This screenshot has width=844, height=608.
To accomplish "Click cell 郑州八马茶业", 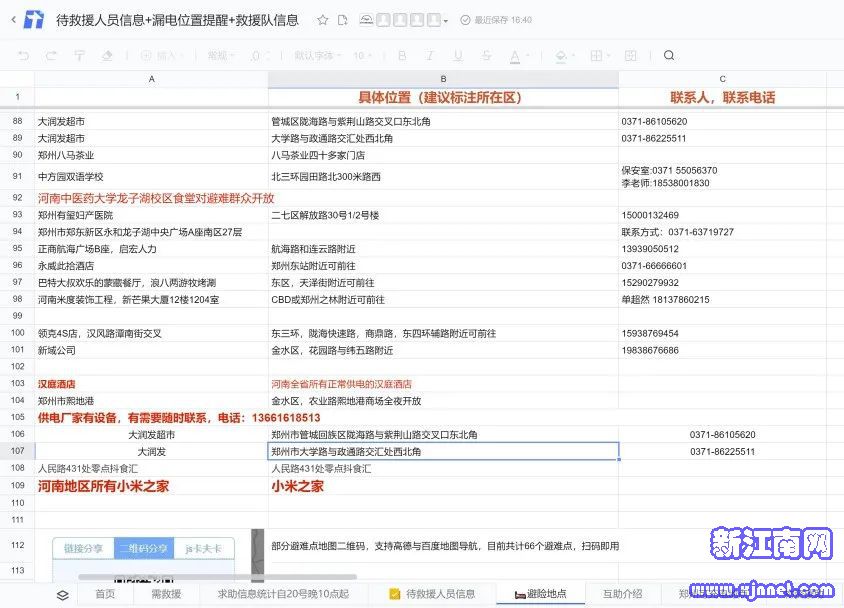I will 151,155.
